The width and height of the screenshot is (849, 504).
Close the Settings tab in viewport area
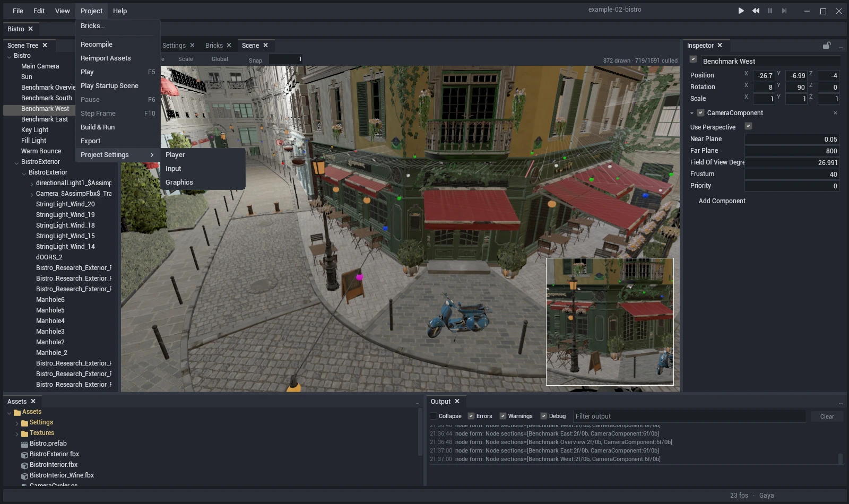click(193, 46)
